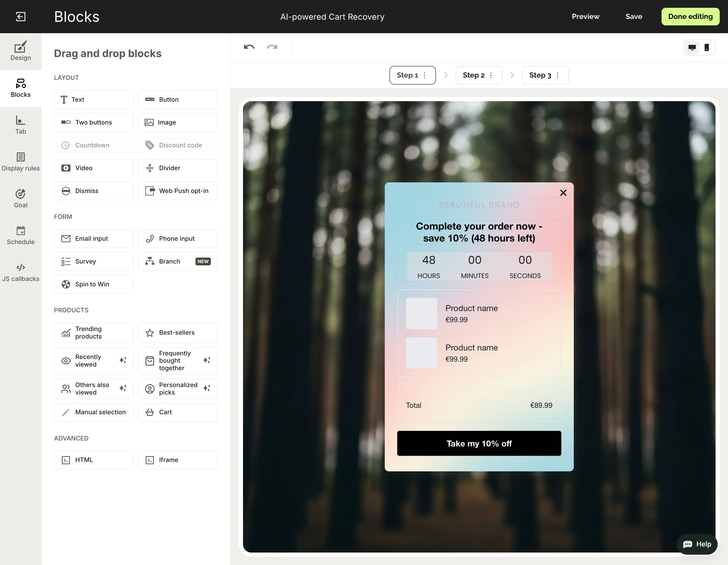Select the Spin to Win block
728x565 pixels.
pos(94,284)
